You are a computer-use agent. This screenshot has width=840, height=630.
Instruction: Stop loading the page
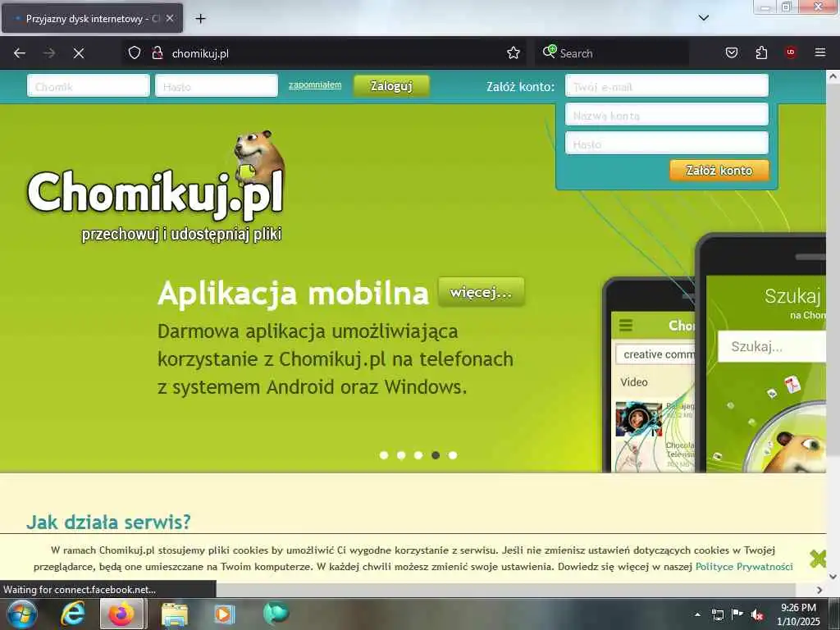click(x=79, y=53)
